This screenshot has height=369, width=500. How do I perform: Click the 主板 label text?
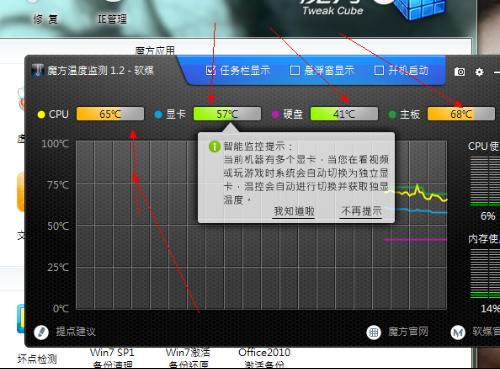point(410,114)
